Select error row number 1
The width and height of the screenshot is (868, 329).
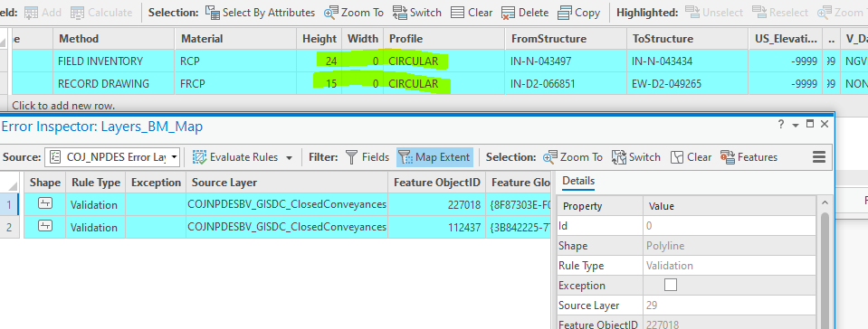pyautogui.click(x=9, y=204)
